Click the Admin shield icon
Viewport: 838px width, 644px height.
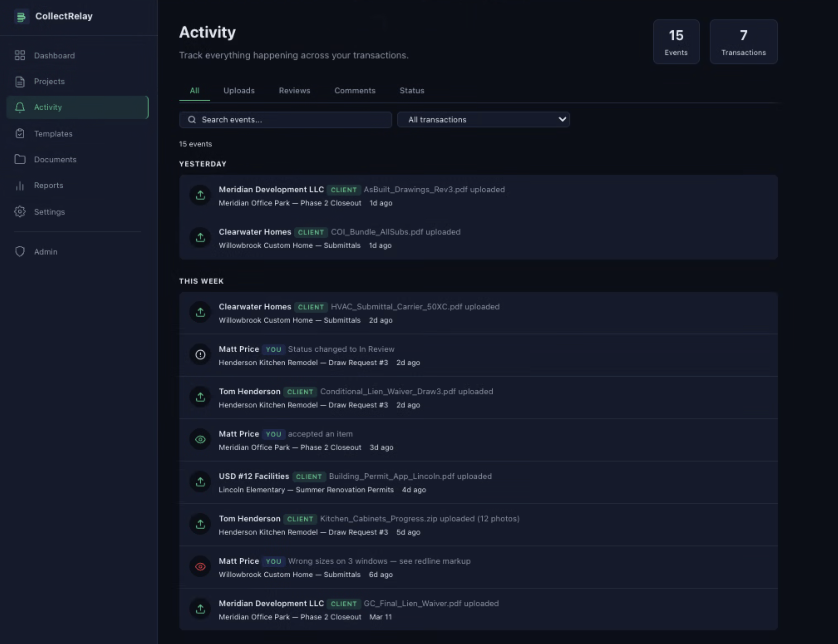[x=20, y=252]
